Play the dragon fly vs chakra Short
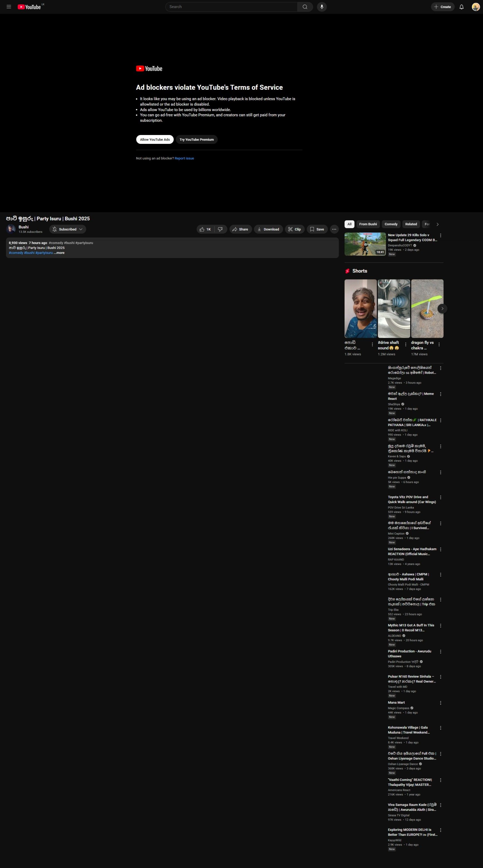Image resolution: width=483 pixels, height=868 pixels. pos(427,308)
